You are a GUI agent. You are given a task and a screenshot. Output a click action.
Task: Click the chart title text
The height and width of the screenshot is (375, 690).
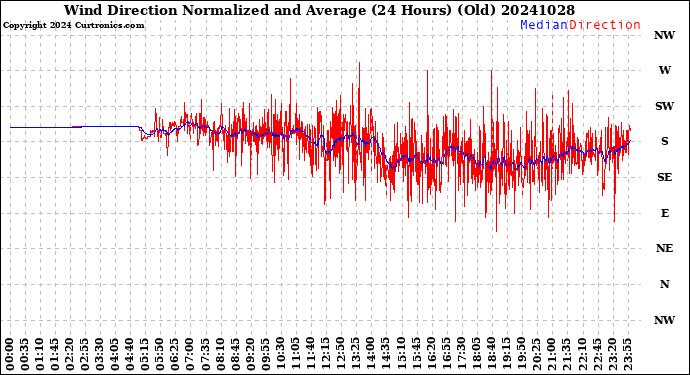(319, 10)
